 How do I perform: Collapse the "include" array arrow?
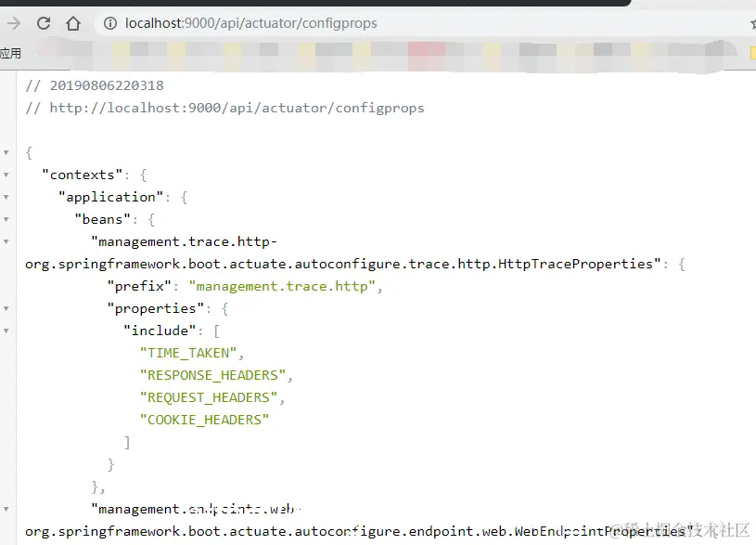coord(6,331)
